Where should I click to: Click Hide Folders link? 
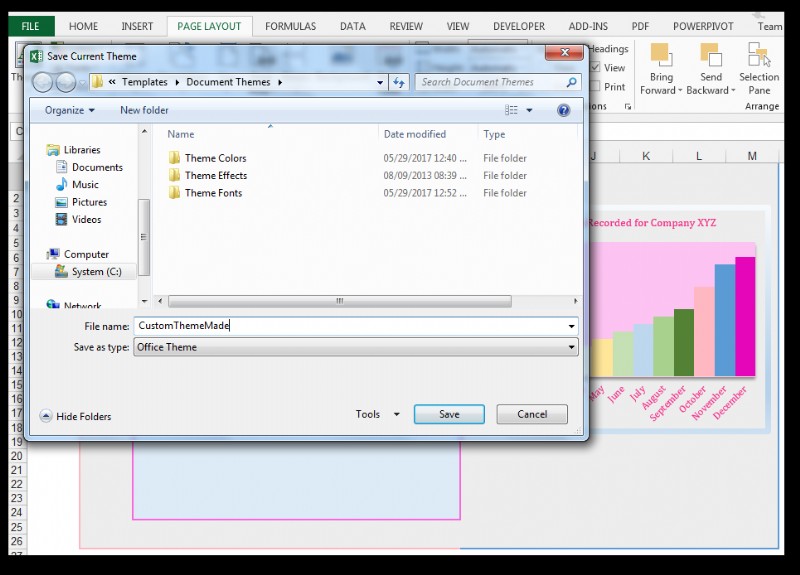84,416
